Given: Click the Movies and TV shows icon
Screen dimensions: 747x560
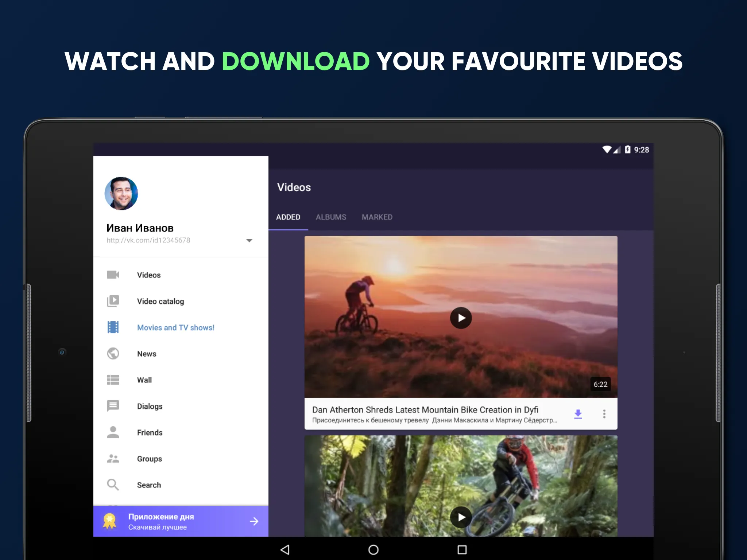Looking at the screenshot, I should pos(113,327).
